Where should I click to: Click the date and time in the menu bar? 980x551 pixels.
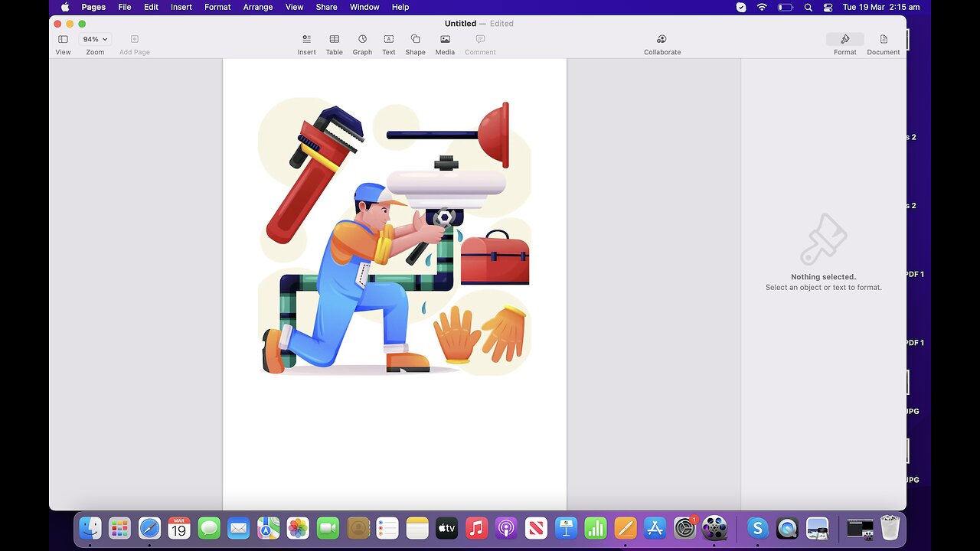pos(881,7)
